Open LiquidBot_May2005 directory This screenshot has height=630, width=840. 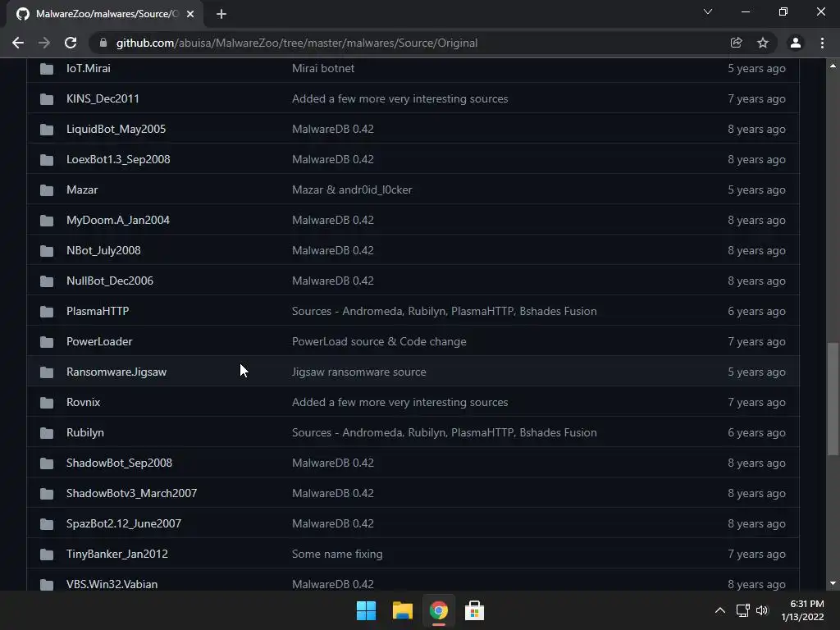(x=116, y=130)
